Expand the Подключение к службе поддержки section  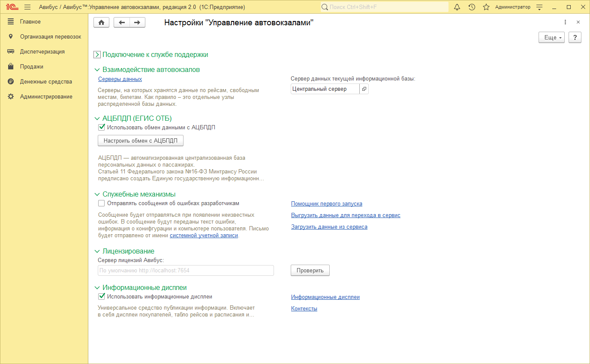pos(97,55)
